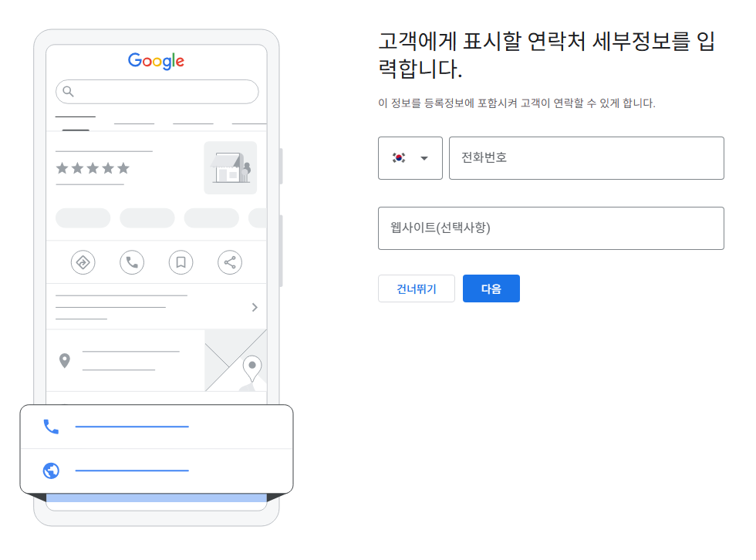Click the gray location pin icon

tap(65, 360)
